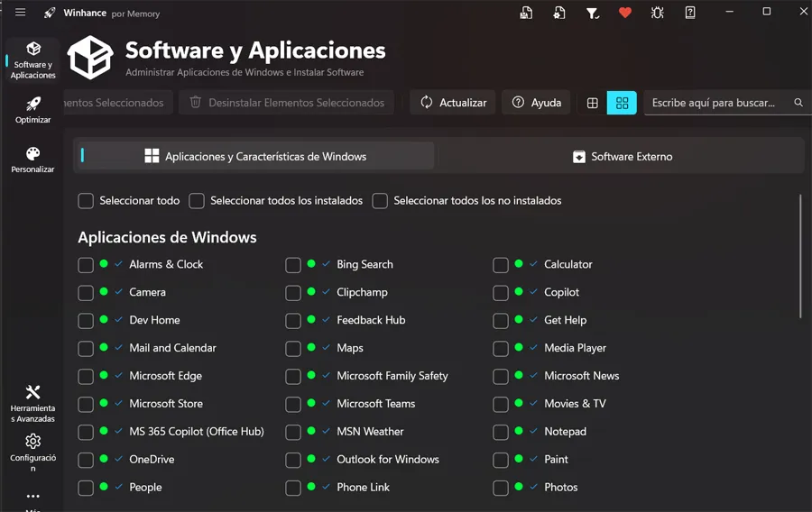Viewport: 812px width, 512px height.
Task: Select the Maps checkbox
Action: [293, 349]
